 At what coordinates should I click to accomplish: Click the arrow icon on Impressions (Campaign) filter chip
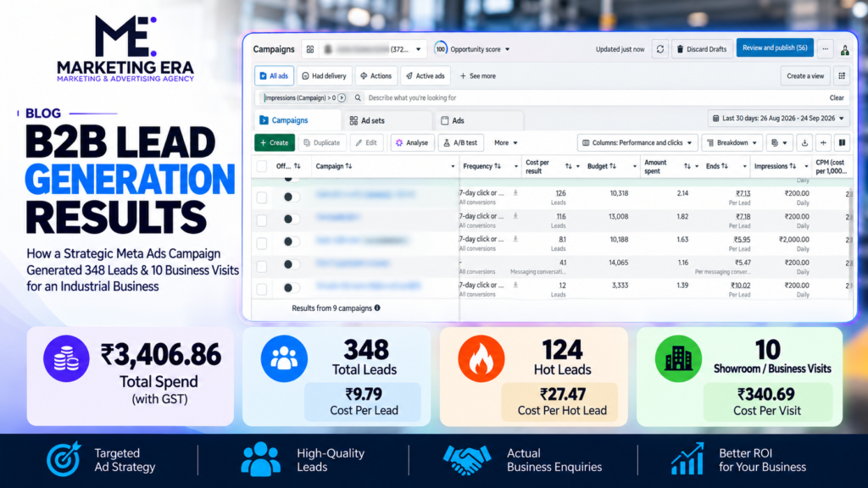(342, 98)
